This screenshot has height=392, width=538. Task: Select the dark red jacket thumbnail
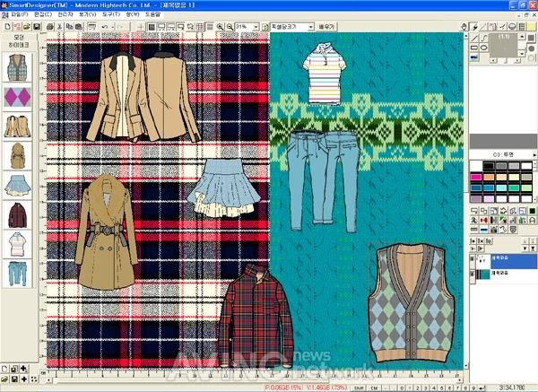tap(17, 215)
